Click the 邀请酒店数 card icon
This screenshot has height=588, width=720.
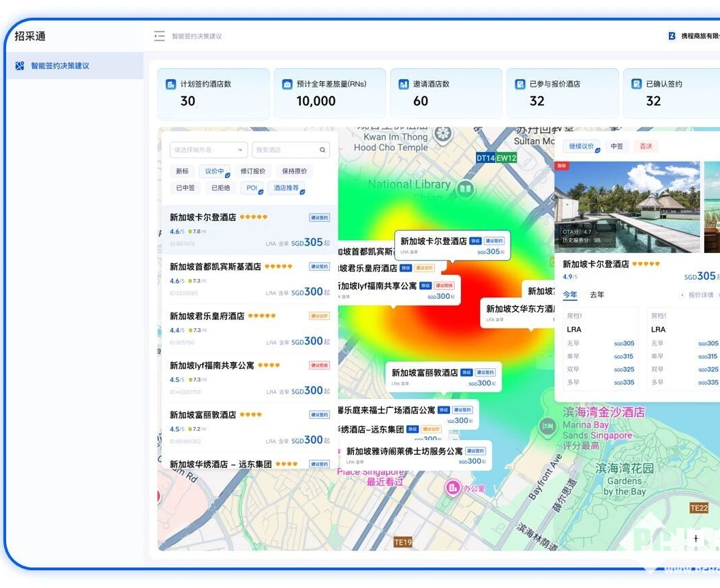pos(402,85)
